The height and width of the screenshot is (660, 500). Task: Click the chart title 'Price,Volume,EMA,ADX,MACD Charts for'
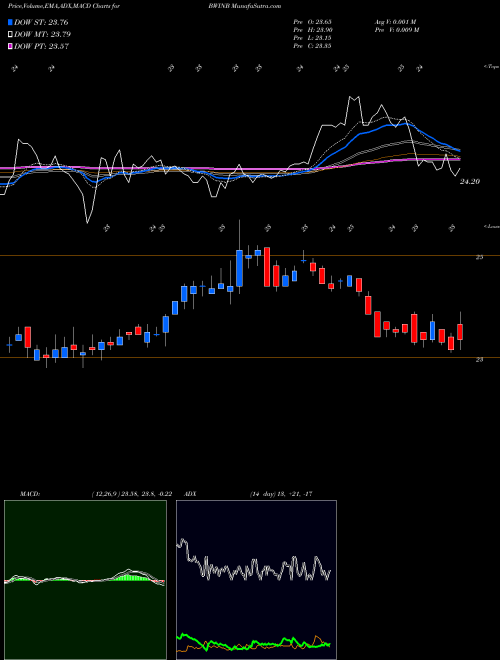(x=64, y=6)
